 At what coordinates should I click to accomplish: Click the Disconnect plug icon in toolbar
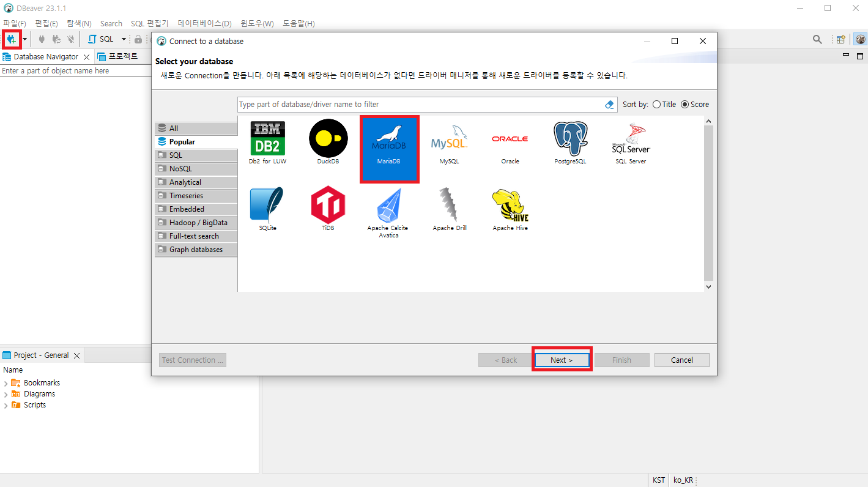pos(71,39)
